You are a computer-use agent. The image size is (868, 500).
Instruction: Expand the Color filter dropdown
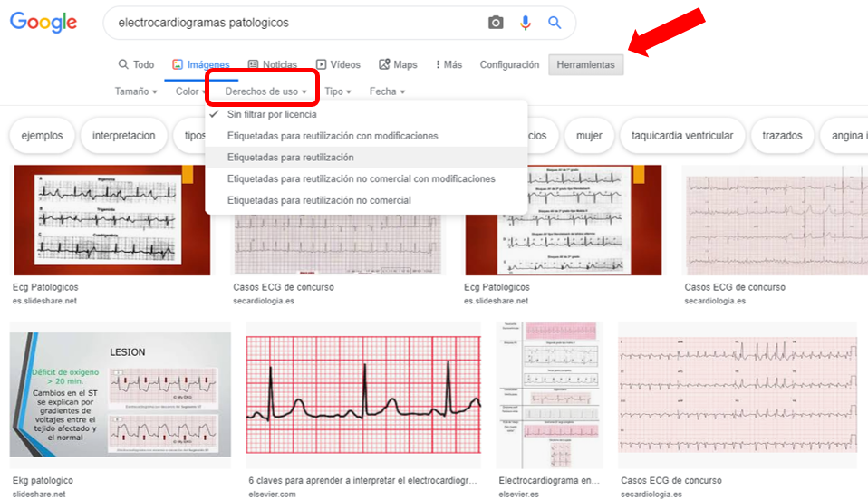[x=190, y=91]
